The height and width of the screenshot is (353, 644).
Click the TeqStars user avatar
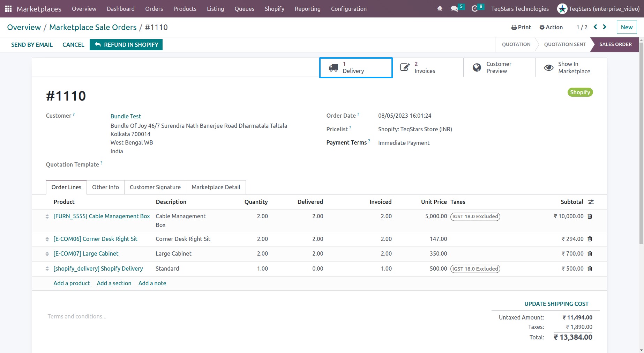click(562, 9)
